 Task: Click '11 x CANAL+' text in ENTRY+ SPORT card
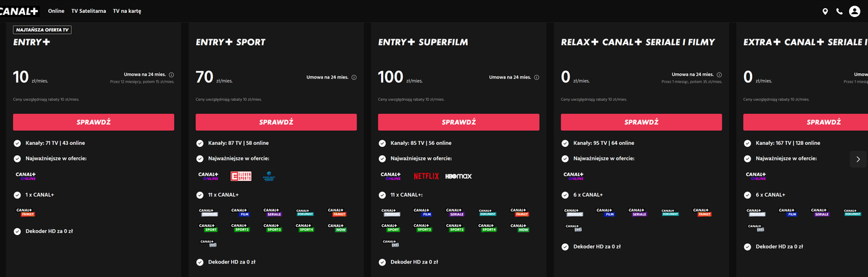tap(223, 194)
